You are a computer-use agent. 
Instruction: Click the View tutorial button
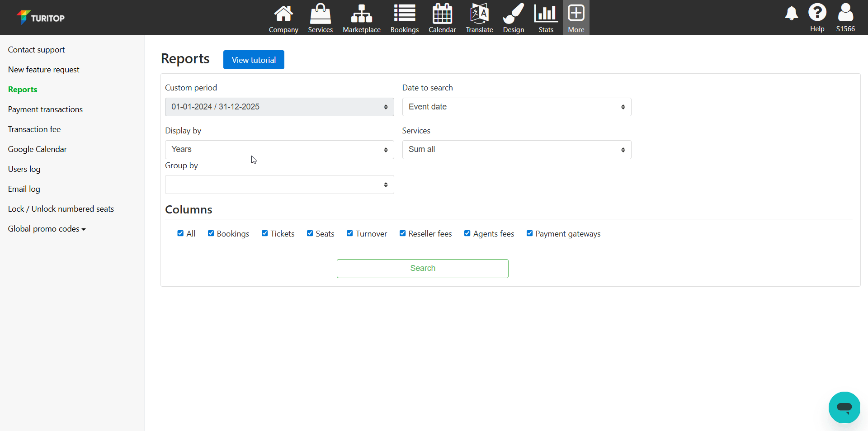click(253, 59)
